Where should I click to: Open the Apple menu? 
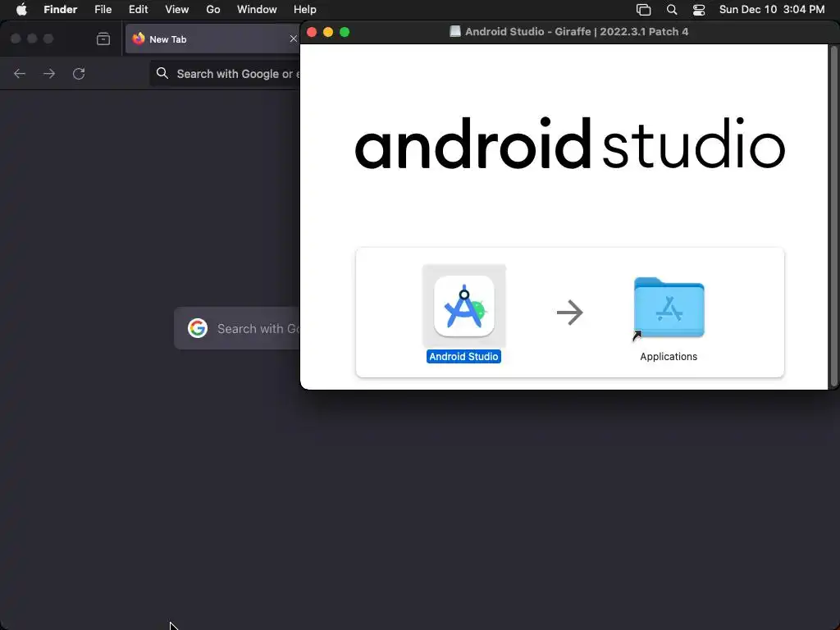(21, 10)
